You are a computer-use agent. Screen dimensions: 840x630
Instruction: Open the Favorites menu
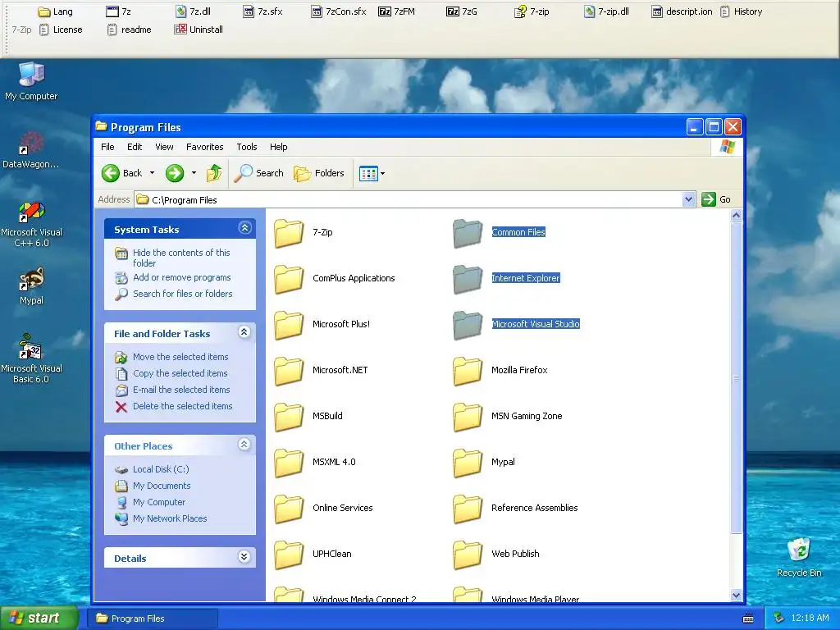tap(204, 147)
